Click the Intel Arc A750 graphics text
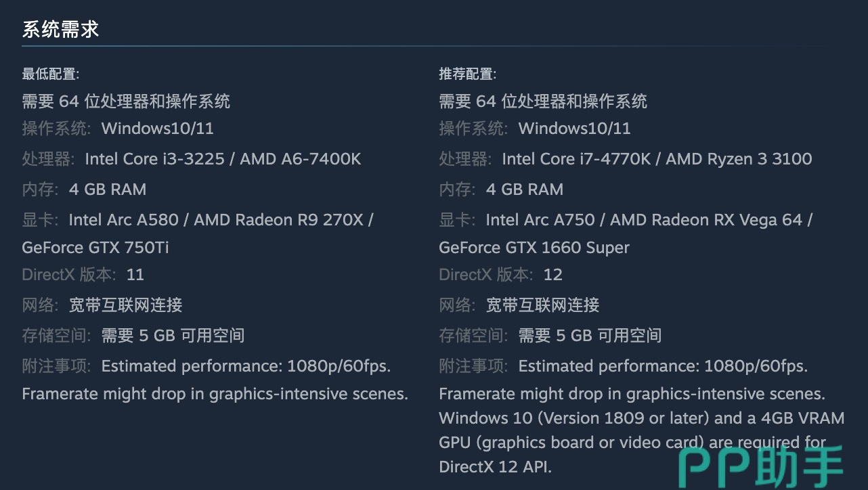The image size is (868, 490). click(540, 220)
